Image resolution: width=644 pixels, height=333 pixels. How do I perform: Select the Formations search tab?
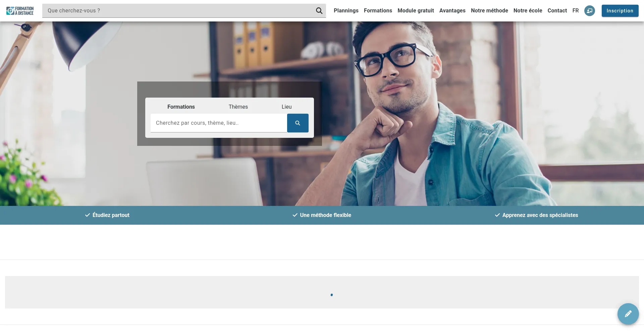coord(181,107)
